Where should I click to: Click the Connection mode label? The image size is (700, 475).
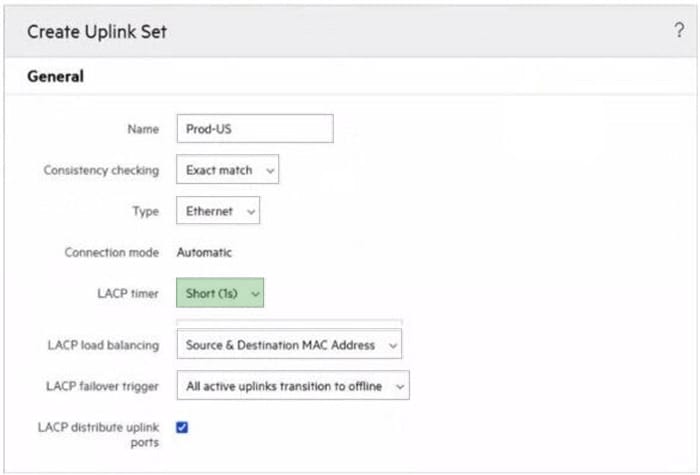coord(110,252)
